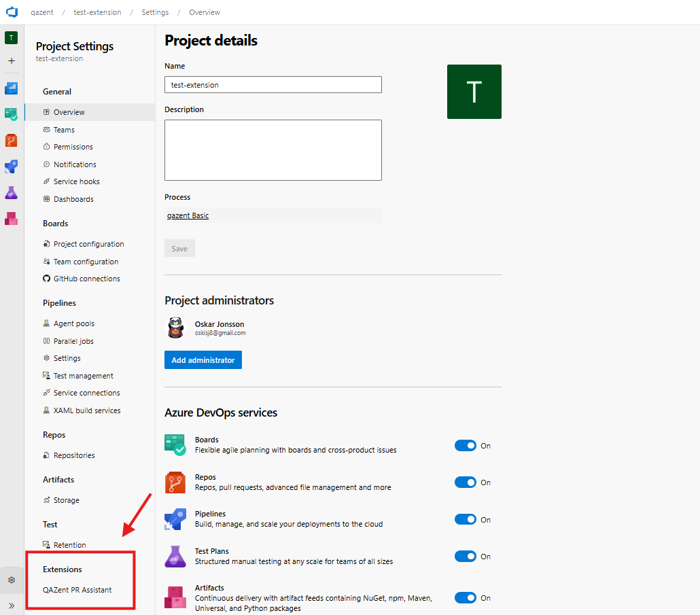Open Dashboards settings page
The height and width of the screenshot is (615, 700).
point(90,199)
